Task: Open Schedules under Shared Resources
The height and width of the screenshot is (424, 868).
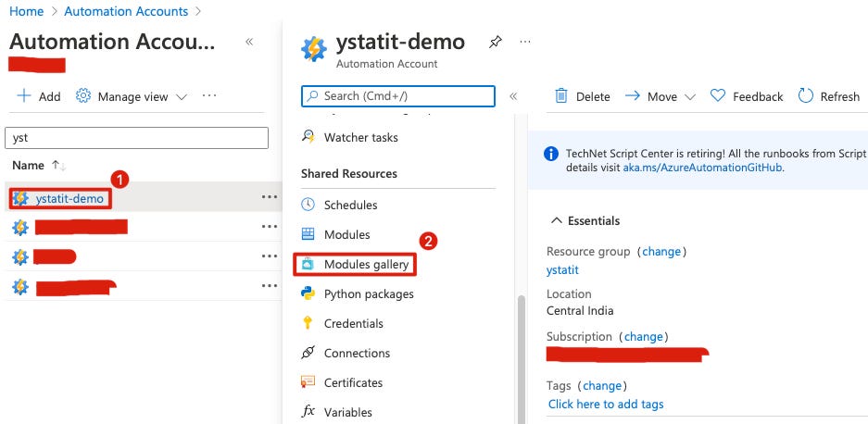Action: click(x=350, y=205)
